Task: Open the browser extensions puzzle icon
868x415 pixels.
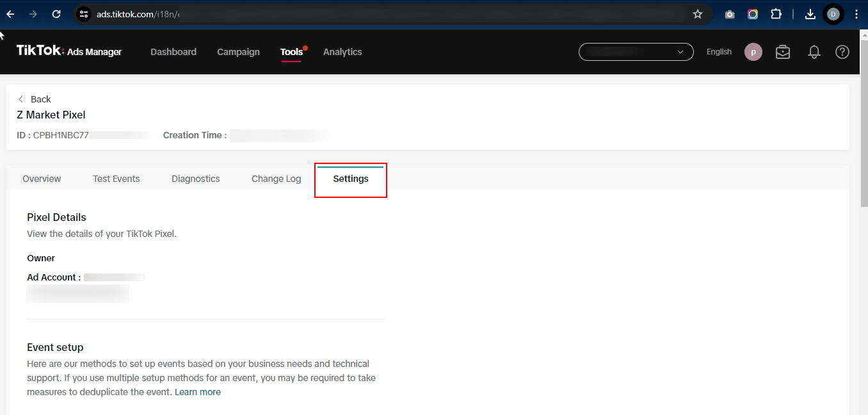Action: tap(776, 14)
